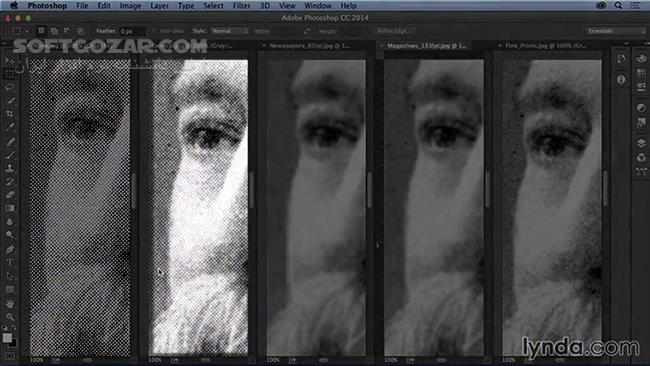Viewport: 650px width, 366px height.
Task: Select the Path Selection tool
Action: (10, 276)
